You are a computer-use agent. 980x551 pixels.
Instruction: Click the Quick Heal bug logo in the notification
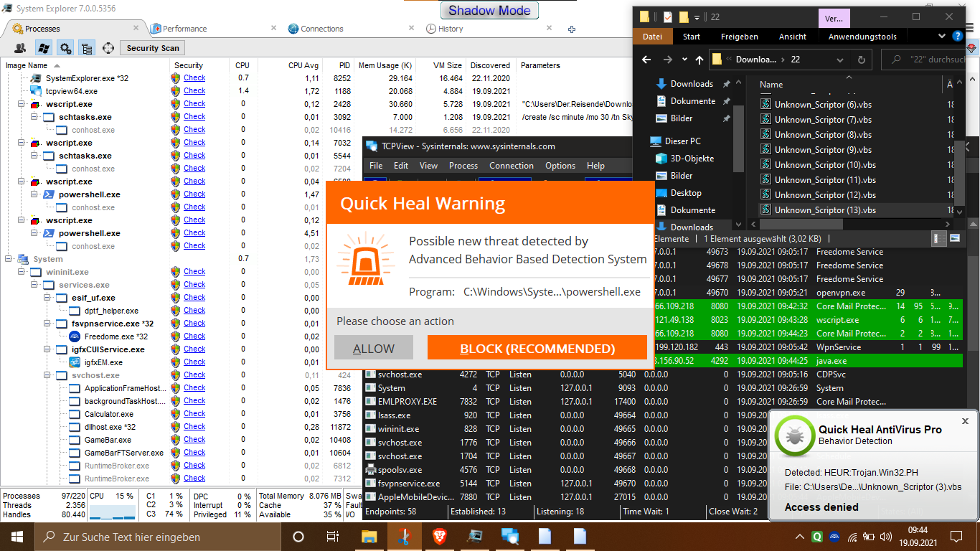pos(795,435)
